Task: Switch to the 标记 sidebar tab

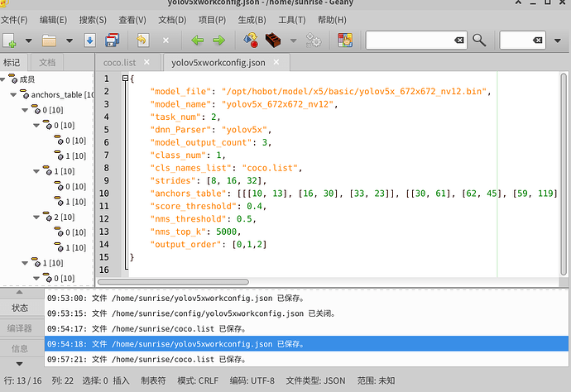Action: (x=12, y=63)
